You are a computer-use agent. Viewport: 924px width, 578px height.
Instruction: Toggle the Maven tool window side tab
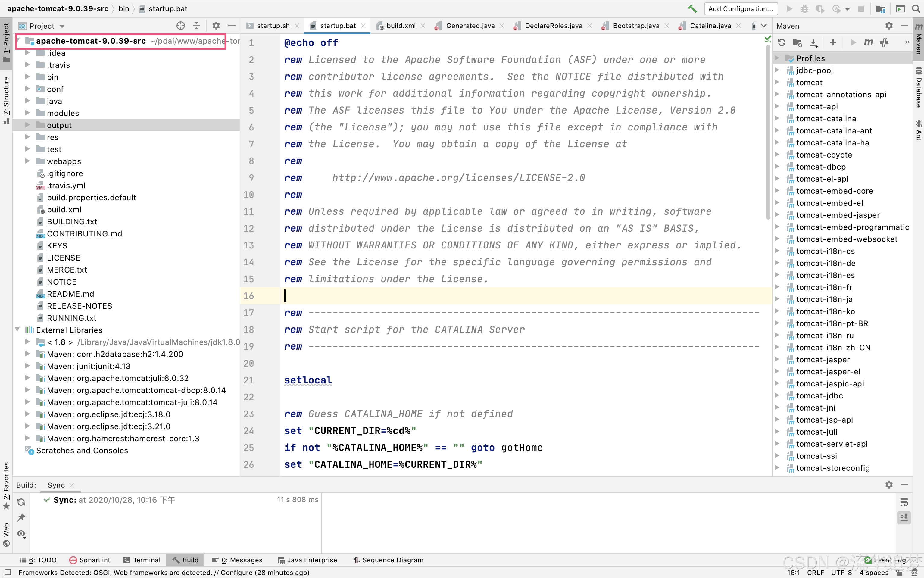click(919, 38)
